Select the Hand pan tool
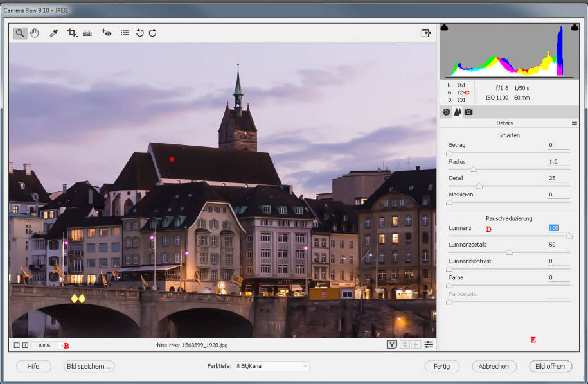Screen dimensions: 588x384 (35, 33)
